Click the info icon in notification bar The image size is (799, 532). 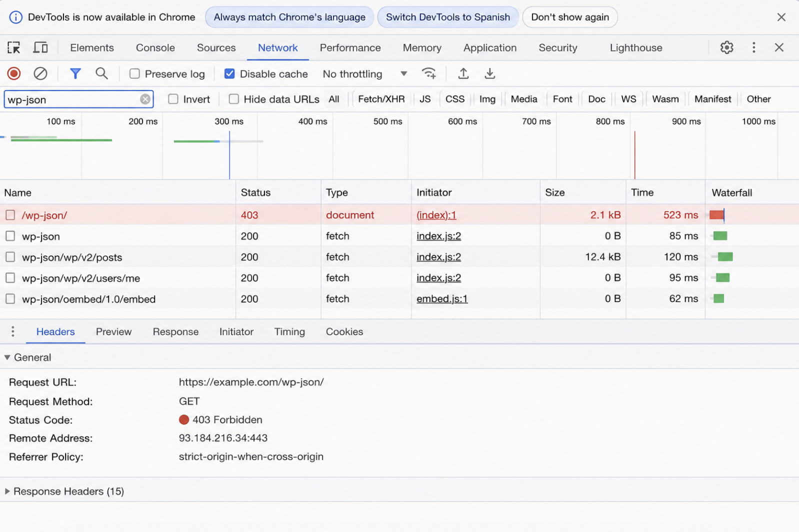(x=16, y=17)
